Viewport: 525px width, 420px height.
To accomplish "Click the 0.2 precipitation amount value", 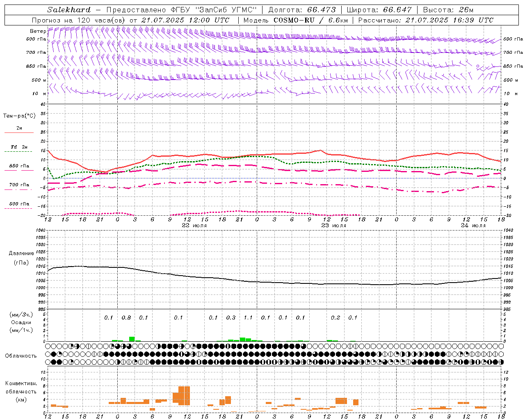I will pos(336,317).
